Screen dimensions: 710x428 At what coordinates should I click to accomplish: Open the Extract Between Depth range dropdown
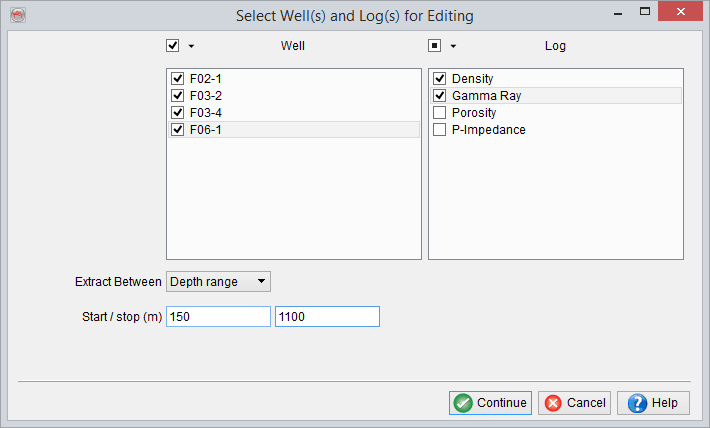[x=218, y=282]
